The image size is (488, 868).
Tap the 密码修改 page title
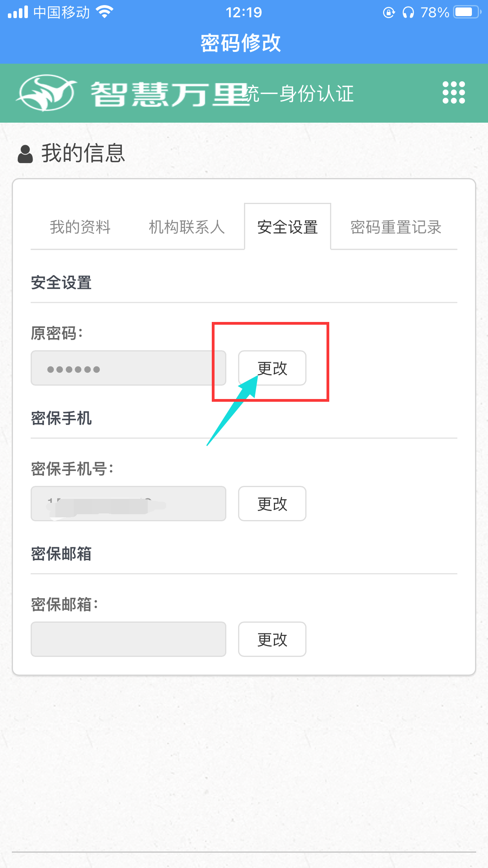tap(240, 43)
